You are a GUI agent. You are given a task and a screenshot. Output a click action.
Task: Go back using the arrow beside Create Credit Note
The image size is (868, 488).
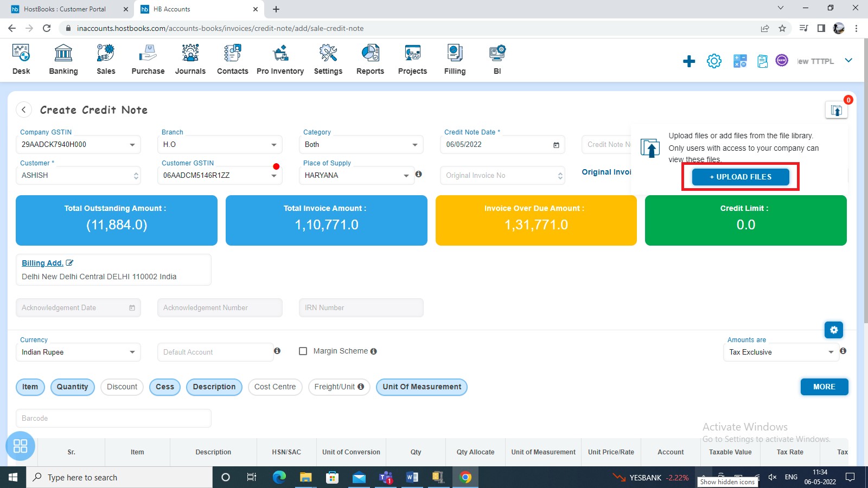pos(23,110)
